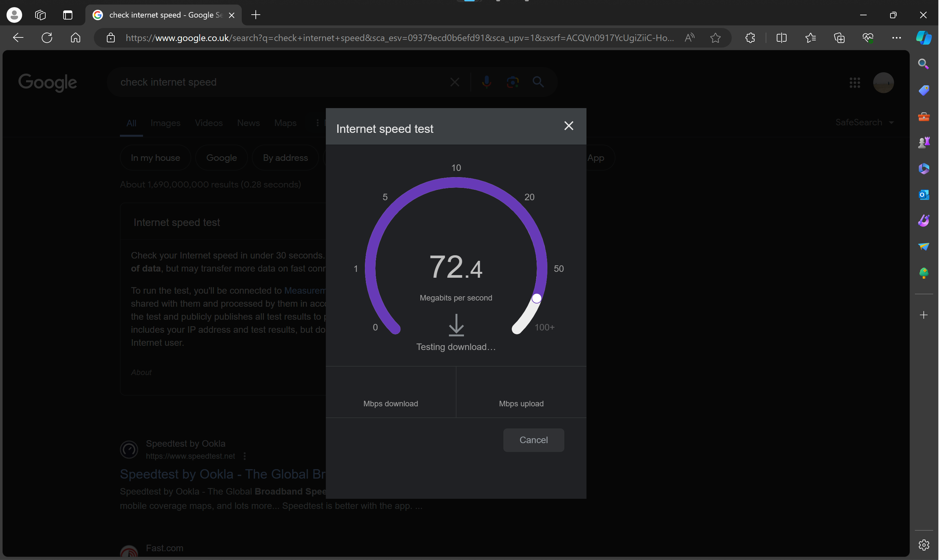Open the Favorites list
This screenshot has width=939, height=560.
pos(810,38)
